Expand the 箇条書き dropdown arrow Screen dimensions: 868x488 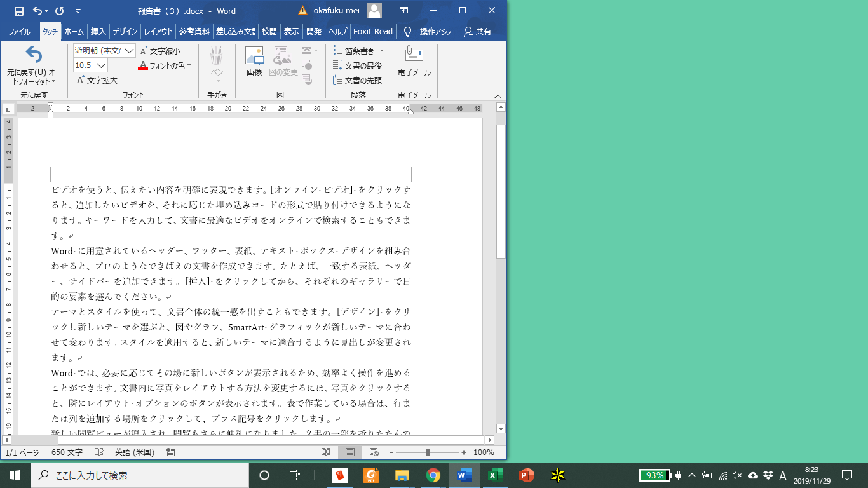tap(381, 51)
